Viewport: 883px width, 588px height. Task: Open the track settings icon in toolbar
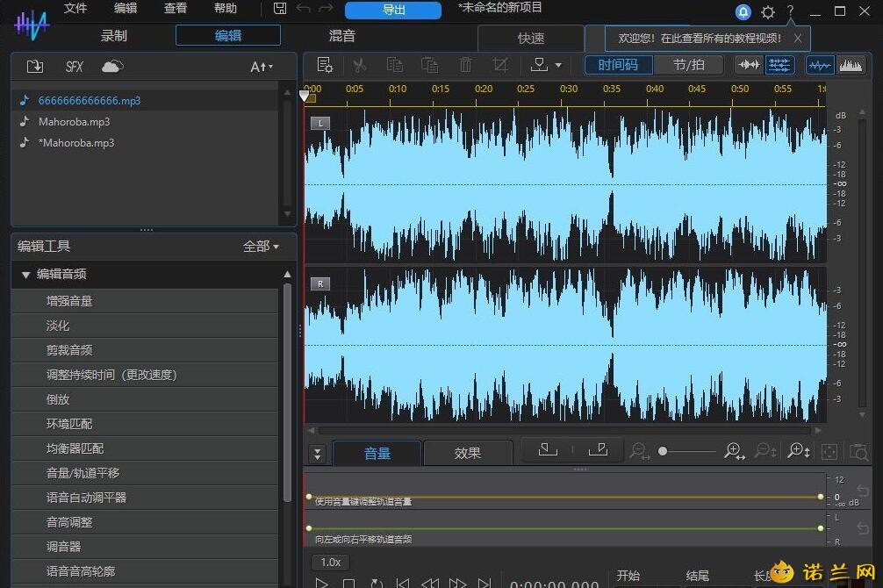tap(325, 65)
